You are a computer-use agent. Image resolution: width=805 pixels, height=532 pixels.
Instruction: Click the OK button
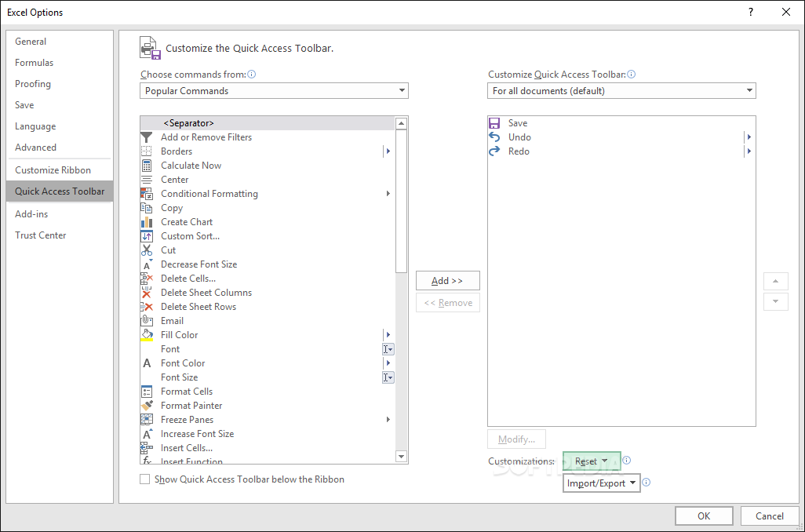click(704, 516)
